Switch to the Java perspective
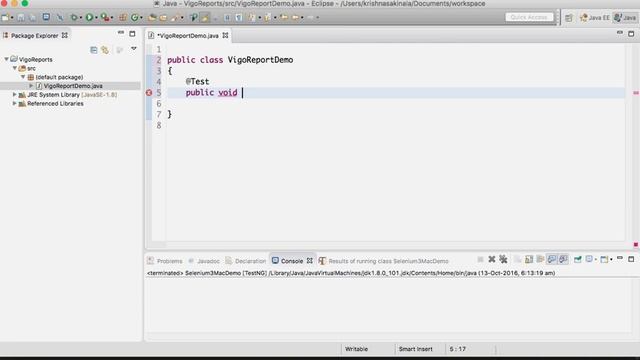The height and width of the screenshot is (360, 640). pos(625,18)
